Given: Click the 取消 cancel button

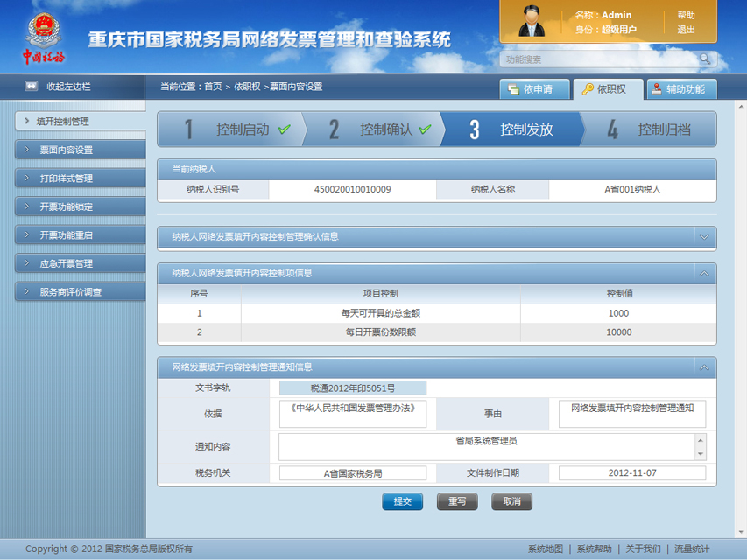Looking at the screenshot, I should 511,501.
